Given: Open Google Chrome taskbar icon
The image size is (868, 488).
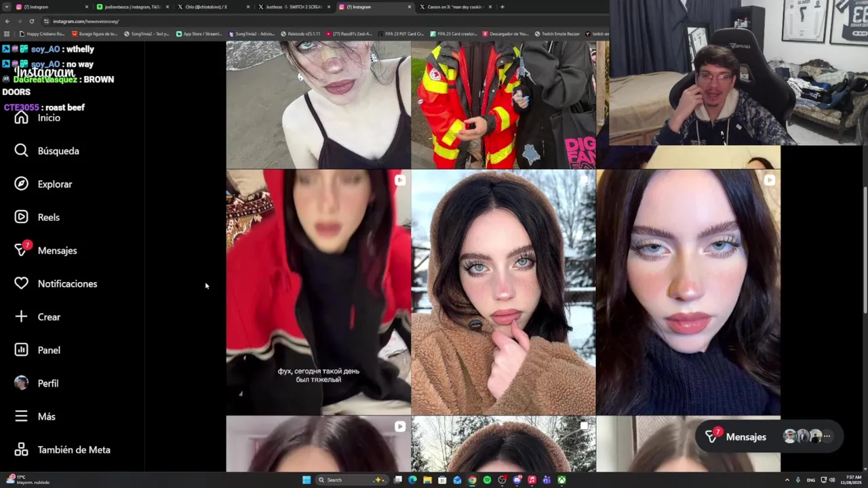Looking at the screenshot, I should (472, 480).
